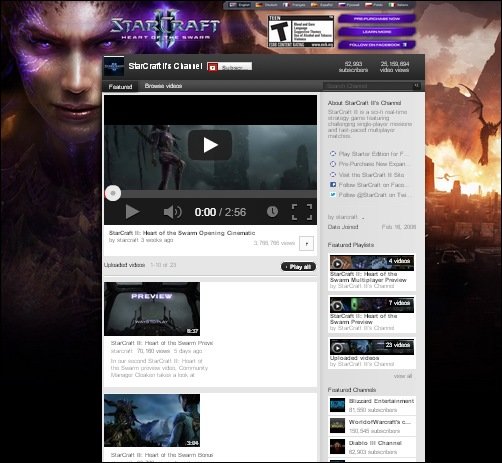This screenshot has width=502, height=463.
Task: Open the Blizzard Entertainment featured channel
Action: click(x=381, y=401)
